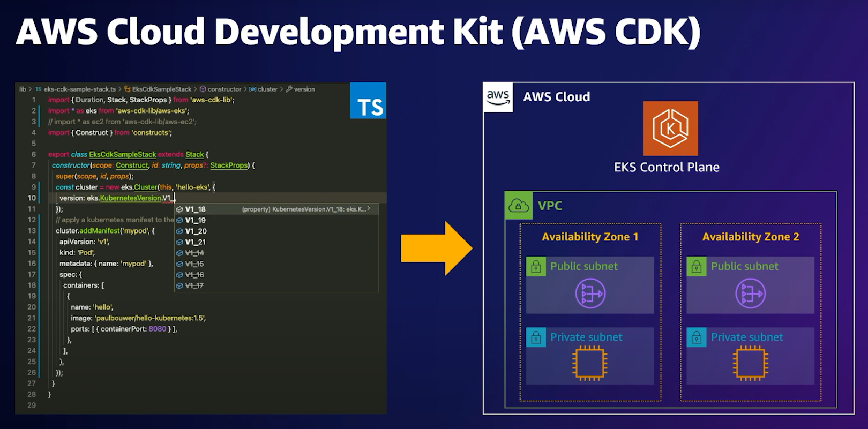
Task: Click KubernetesVersion in line 10
Action: click(131, 198)
